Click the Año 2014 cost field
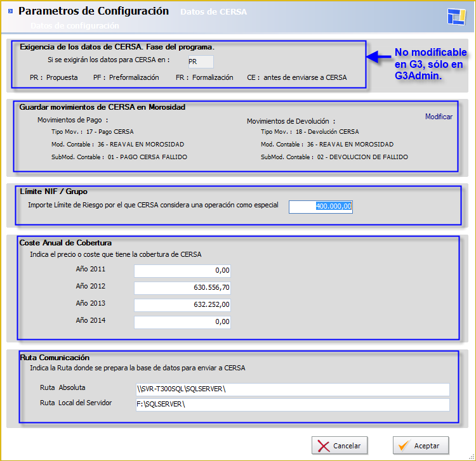This screenshot has width=476, height=461. coord(182,322)
